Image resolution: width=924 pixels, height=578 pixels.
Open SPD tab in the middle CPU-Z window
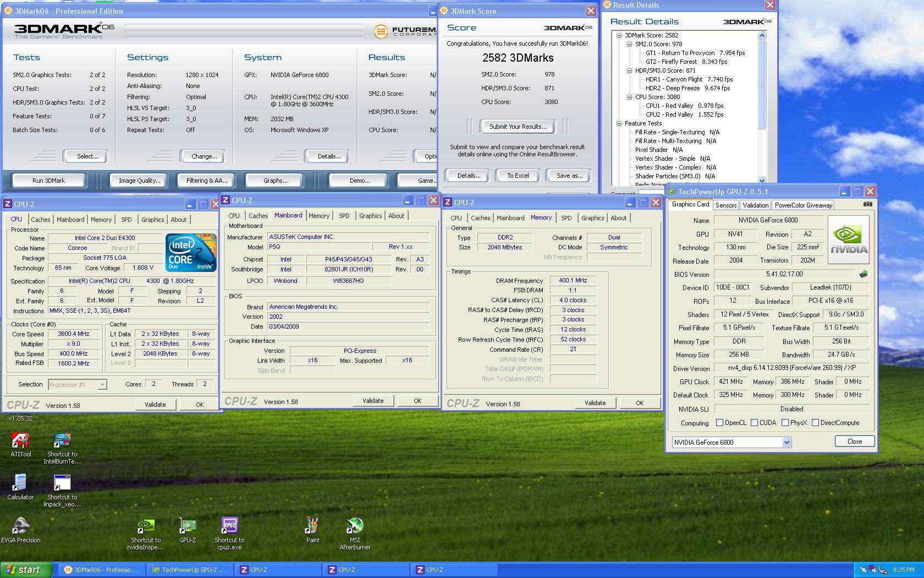344,216
